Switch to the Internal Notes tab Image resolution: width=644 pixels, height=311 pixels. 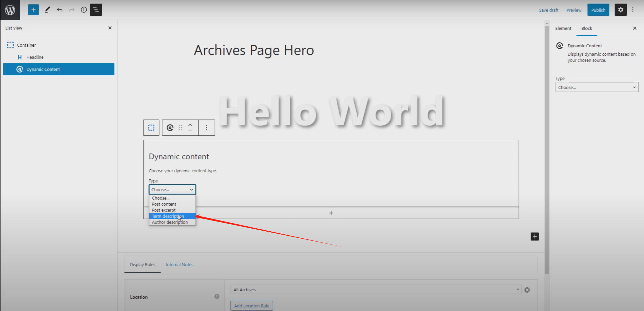(x=179, y=265)
